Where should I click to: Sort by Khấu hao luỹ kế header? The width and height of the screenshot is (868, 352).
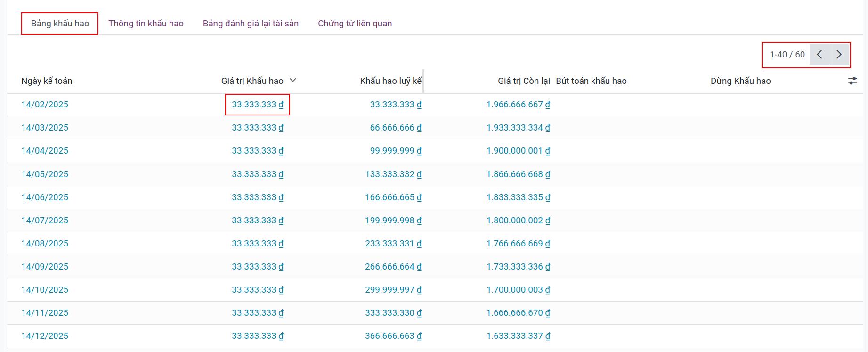[390, 81]
